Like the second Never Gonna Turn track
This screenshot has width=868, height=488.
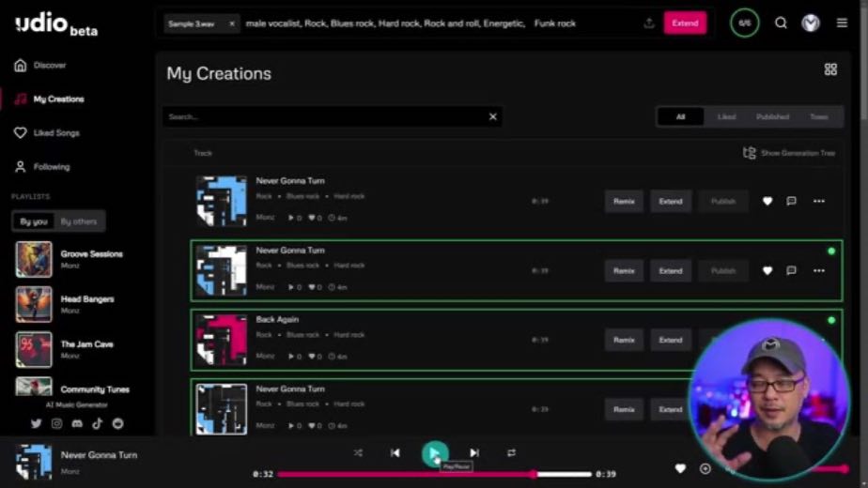767,270
